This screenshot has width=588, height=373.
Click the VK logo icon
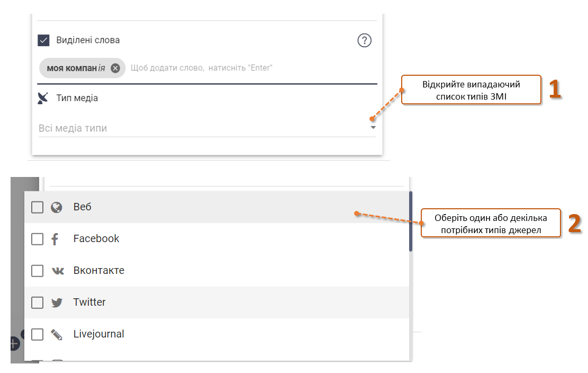[58, 271]
